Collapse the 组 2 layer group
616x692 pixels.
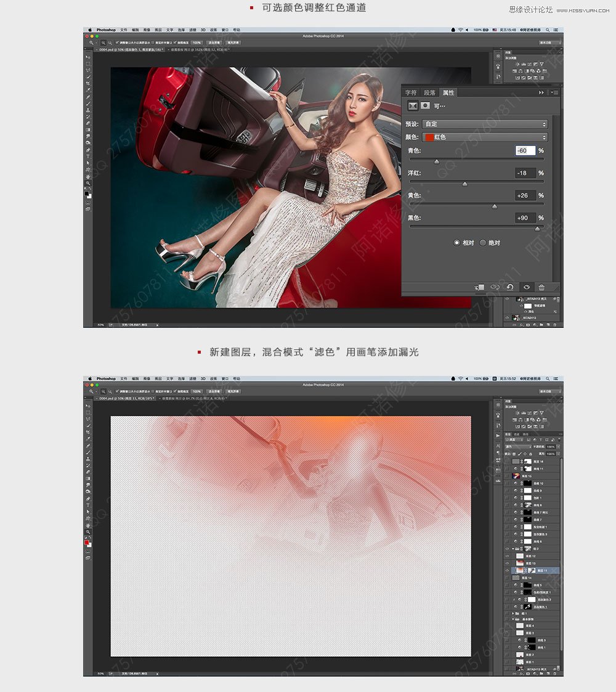tap(513, 548)
